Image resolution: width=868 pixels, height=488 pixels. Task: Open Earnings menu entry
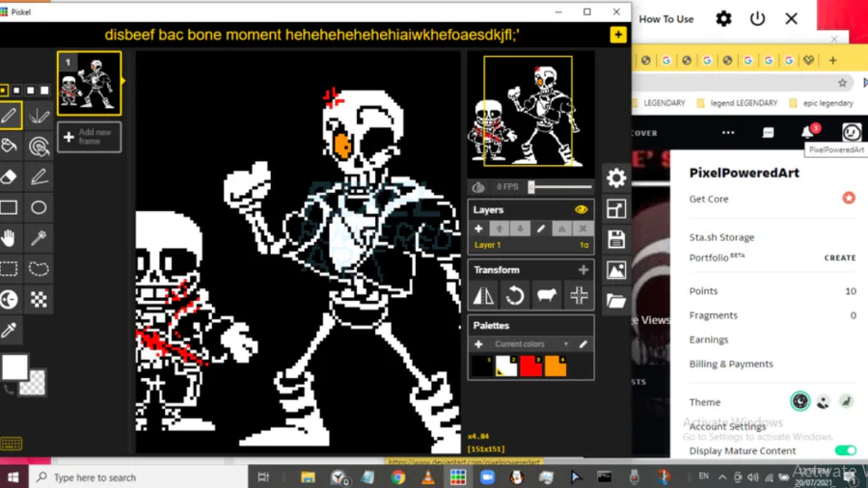709,339
